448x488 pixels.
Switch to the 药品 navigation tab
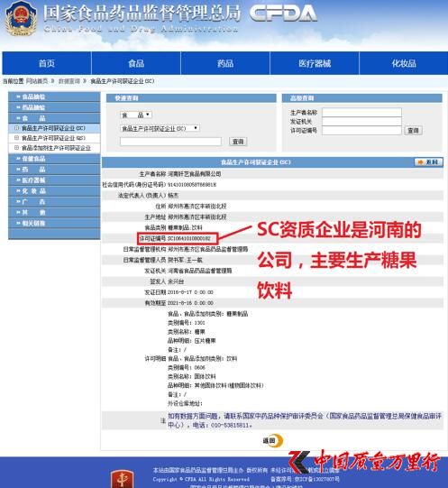[x=225, y=63]
